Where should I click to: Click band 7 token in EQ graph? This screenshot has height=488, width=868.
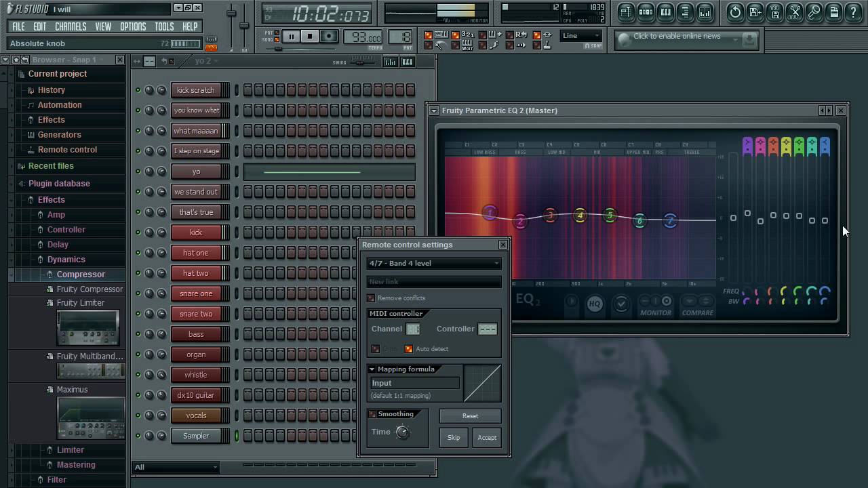(670, 221)
